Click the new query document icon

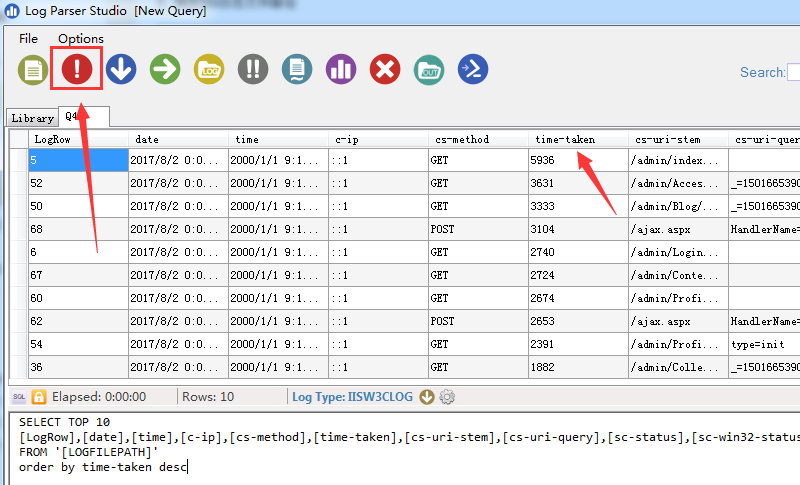coord(34,69)
